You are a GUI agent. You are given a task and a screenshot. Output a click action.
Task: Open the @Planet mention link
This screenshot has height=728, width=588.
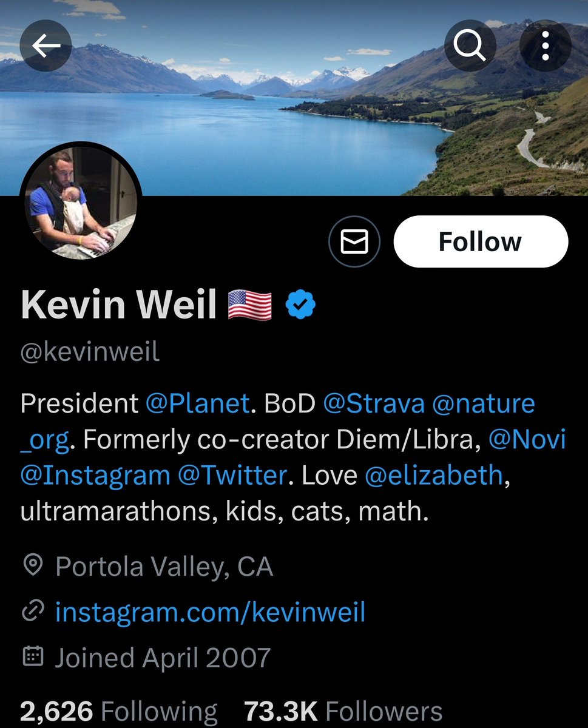pos(197,404)
